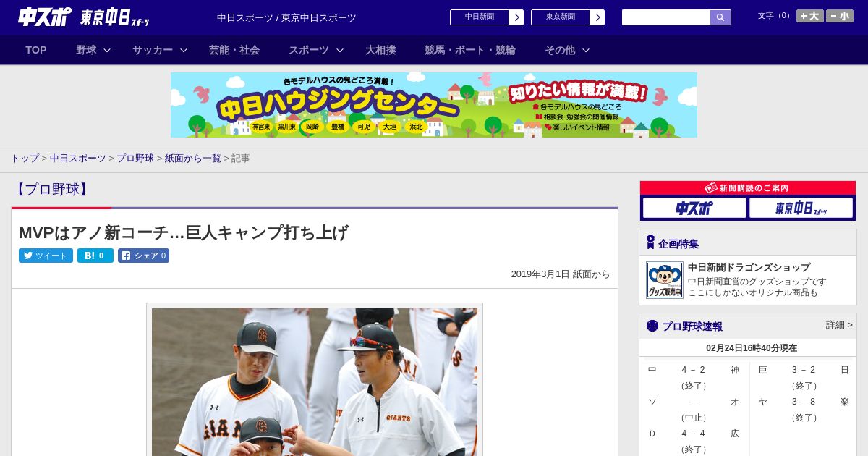The image size is (868, 456).
Task: Open the TOP menu item
Action: 36,50
